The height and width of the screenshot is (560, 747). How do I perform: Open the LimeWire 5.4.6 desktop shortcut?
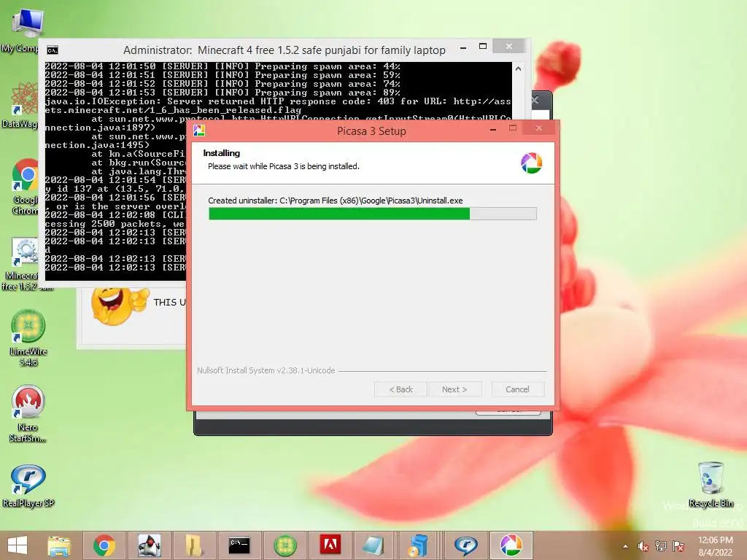click(x=28, y=337)
